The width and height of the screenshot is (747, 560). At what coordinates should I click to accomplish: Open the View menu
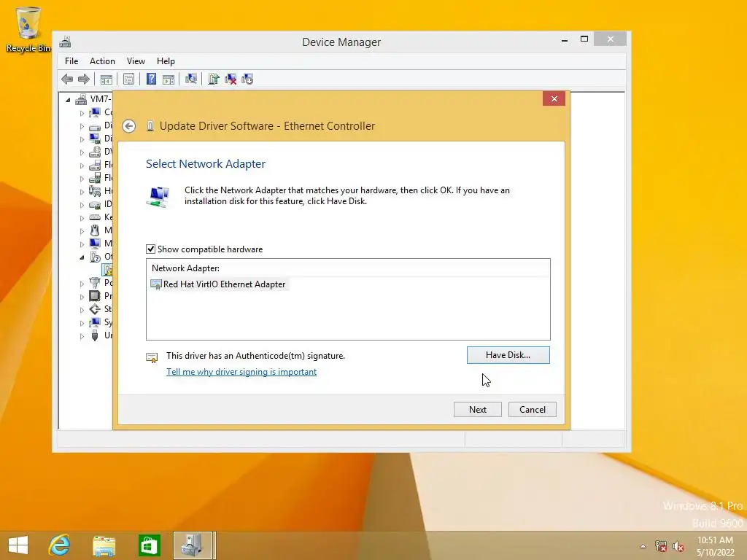[x=136, y=61]
